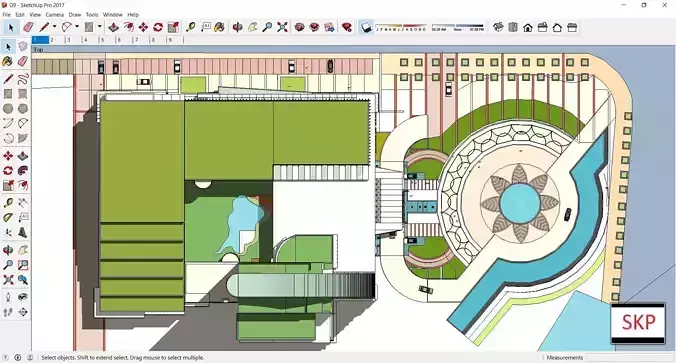
Task: Select Circle tool in left palette
Action: point(8,109)
